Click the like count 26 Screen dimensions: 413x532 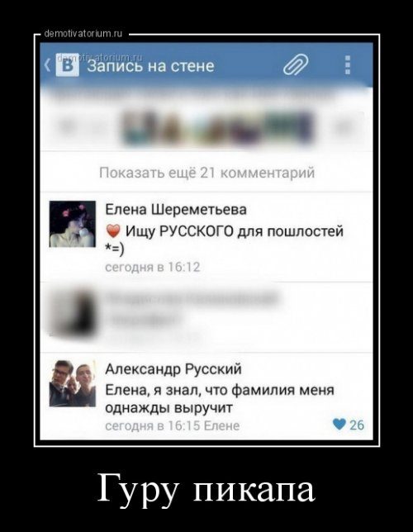pyautogui.click(x=357, y=425)
